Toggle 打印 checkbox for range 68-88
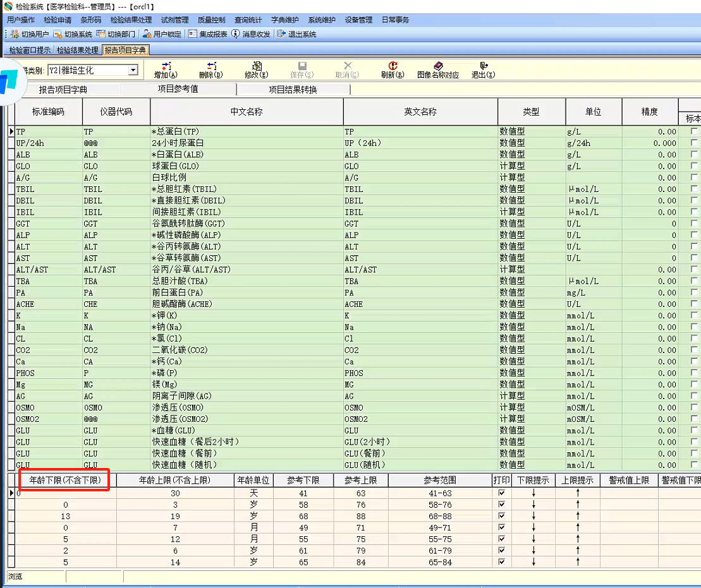The width and height of the screenshot is (701, 588). (502, 516)
